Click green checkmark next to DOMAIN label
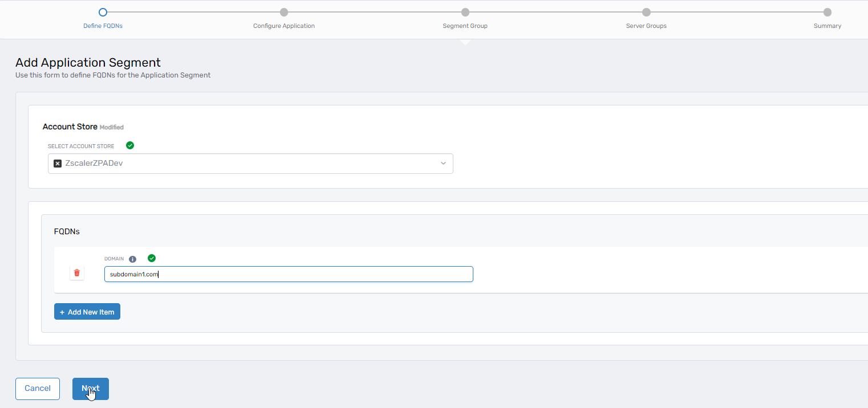 tap(152, 259)
